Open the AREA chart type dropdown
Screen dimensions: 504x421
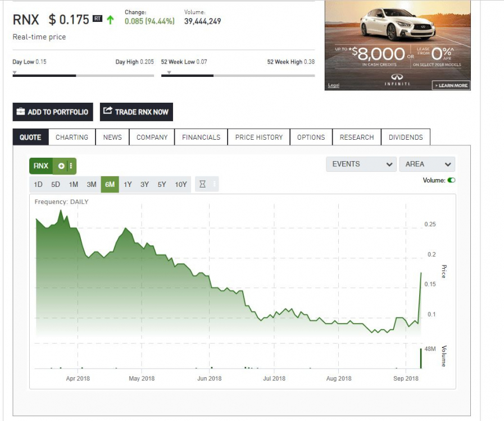(x=427, y=164)
